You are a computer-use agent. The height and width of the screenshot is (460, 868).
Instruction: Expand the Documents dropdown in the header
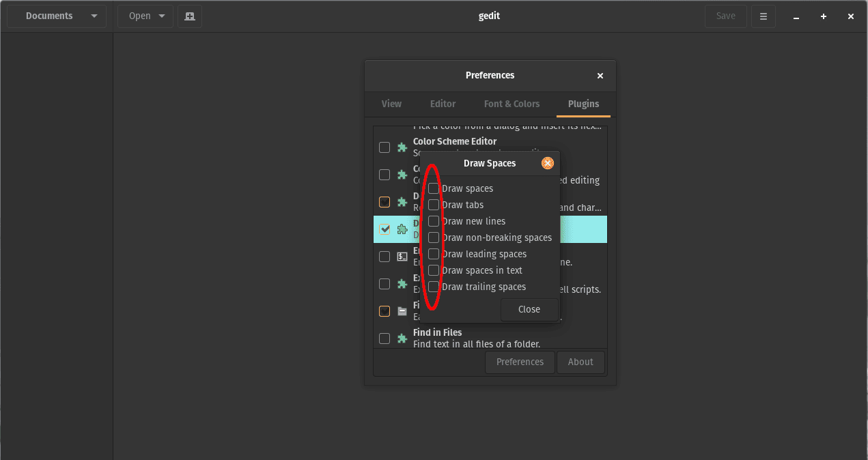(57, 16)
